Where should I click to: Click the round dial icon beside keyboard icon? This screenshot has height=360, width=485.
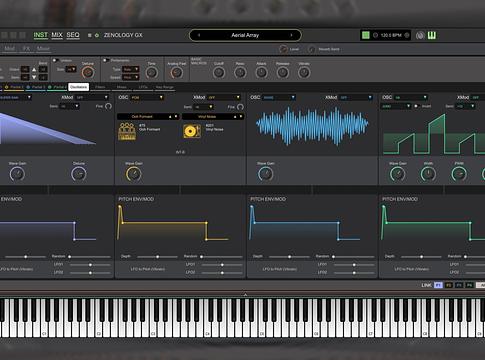point(420,35)
